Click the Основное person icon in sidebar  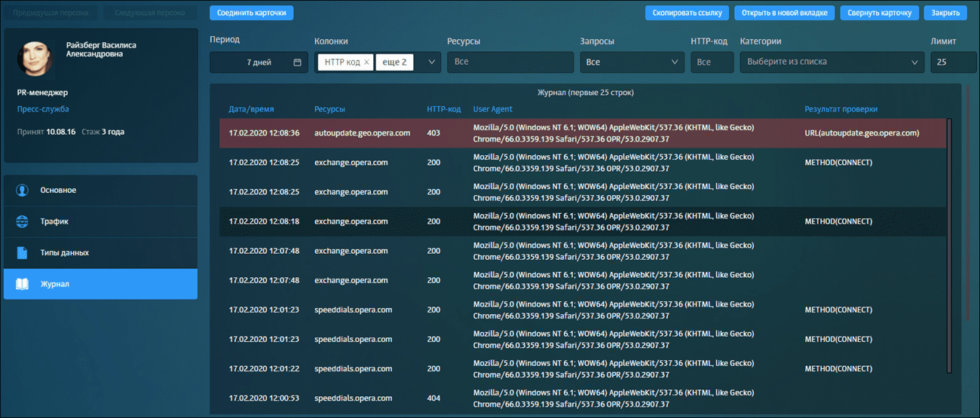(23, 191)
